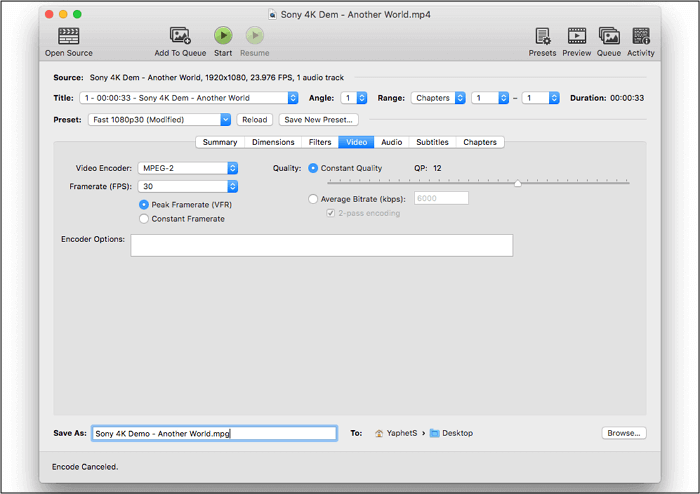Click the Duration 00:00:33 value
Image resolution: width=700 pixels, height=494 pixels.
[x=627, y=98]
